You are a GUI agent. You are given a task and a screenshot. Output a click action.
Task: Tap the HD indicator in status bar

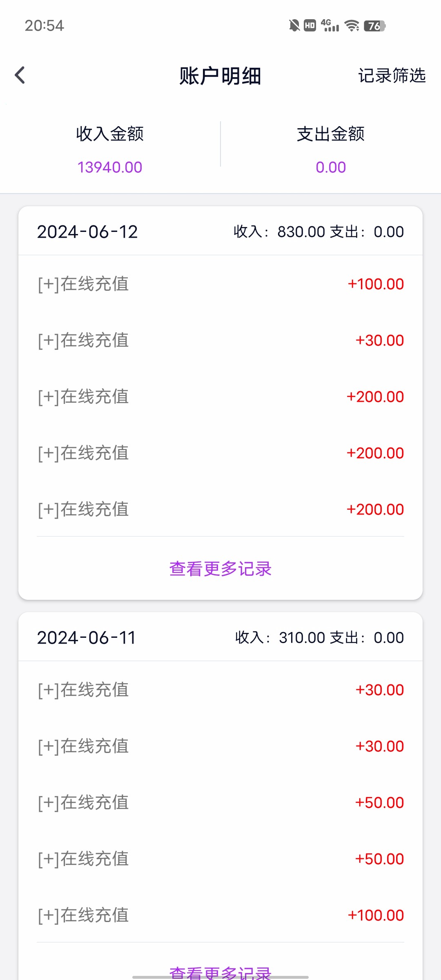point(310,26)
